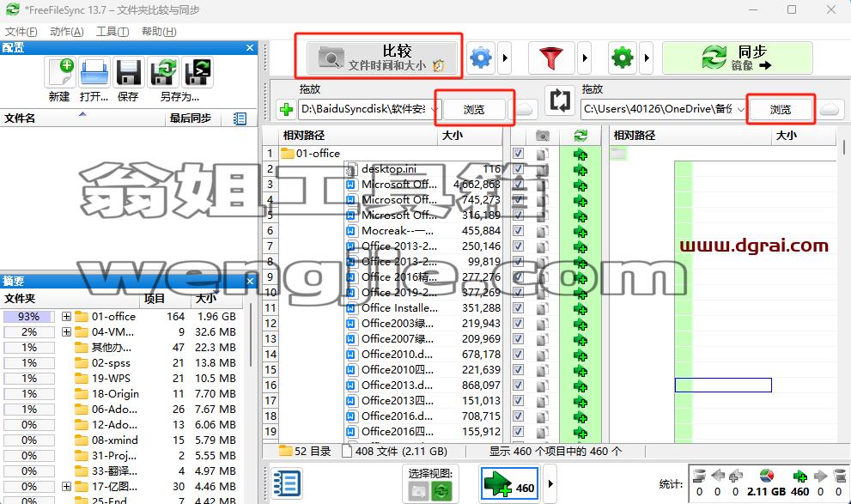
Task: Close the 配置 panel
Action: point(250,48)
